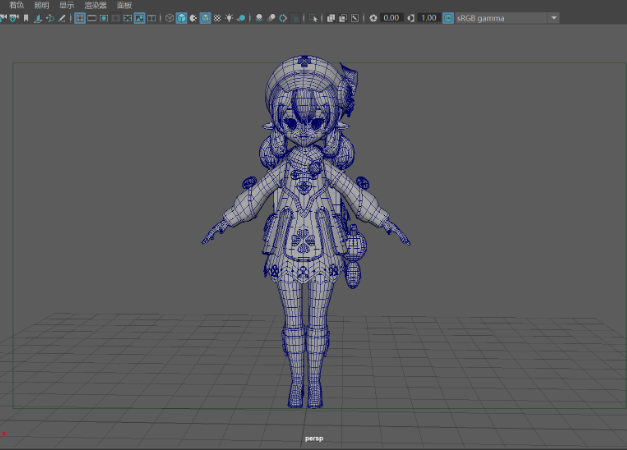Toggle use default material

click(x=193, y=18)
